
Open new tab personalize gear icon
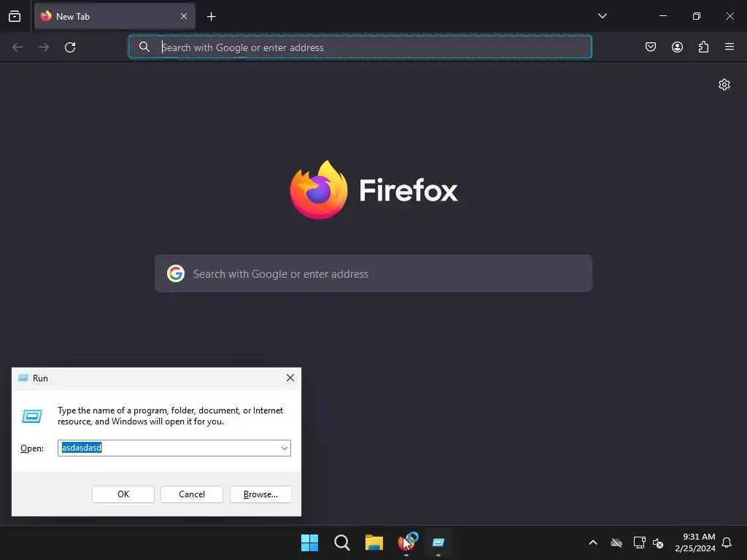(724, 85)
